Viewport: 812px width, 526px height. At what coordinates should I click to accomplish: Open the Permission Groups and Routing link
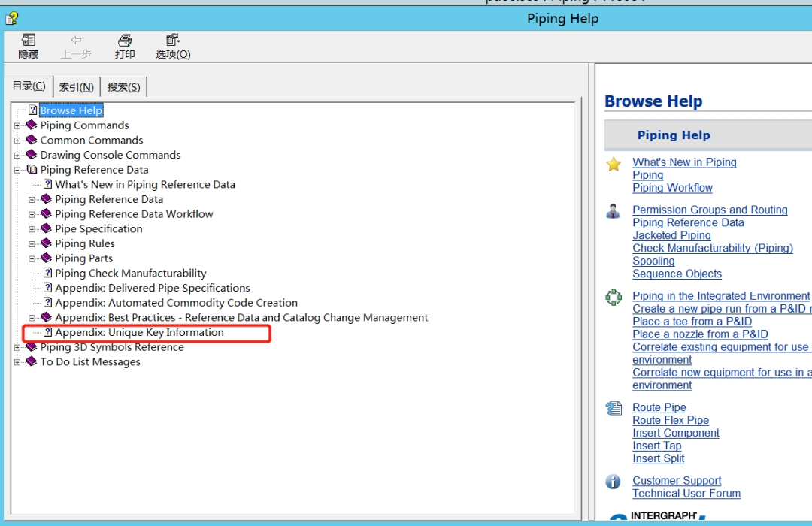point(710,210)
